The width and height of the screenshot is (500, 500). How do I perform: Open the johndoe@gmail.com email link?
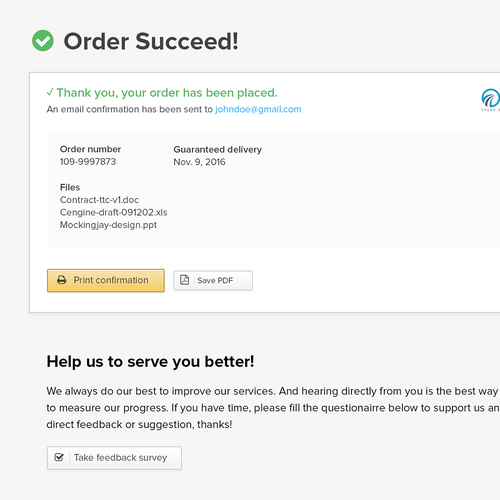coord(258,109)
